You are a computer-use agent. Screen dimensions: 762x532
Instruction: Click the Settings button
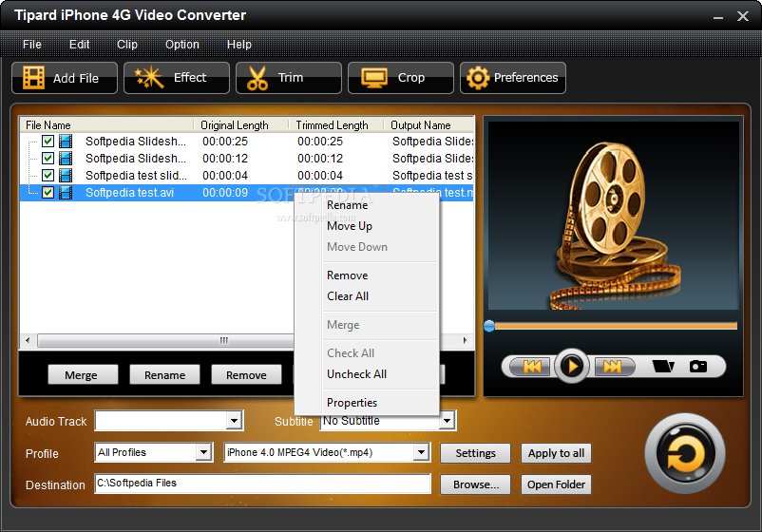(x=475, y=453)
